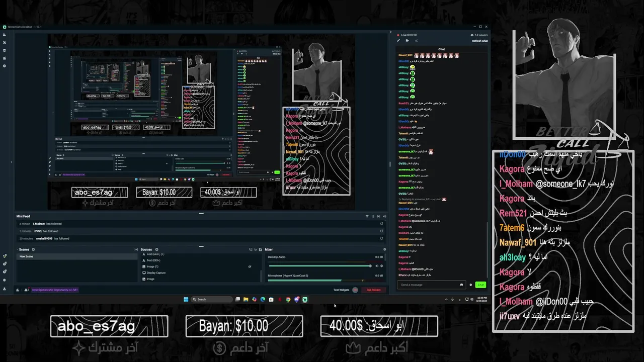Open Desktop Audio settings gear
Viewport: 644px width, 362px height.
pos(381,266)
